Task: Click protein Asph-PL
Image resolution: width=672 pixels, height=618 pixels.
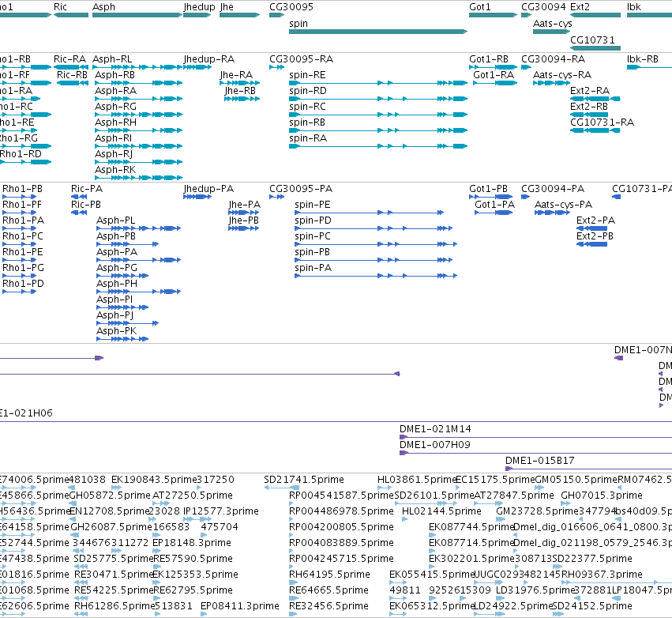Action: tap(138, 228)
